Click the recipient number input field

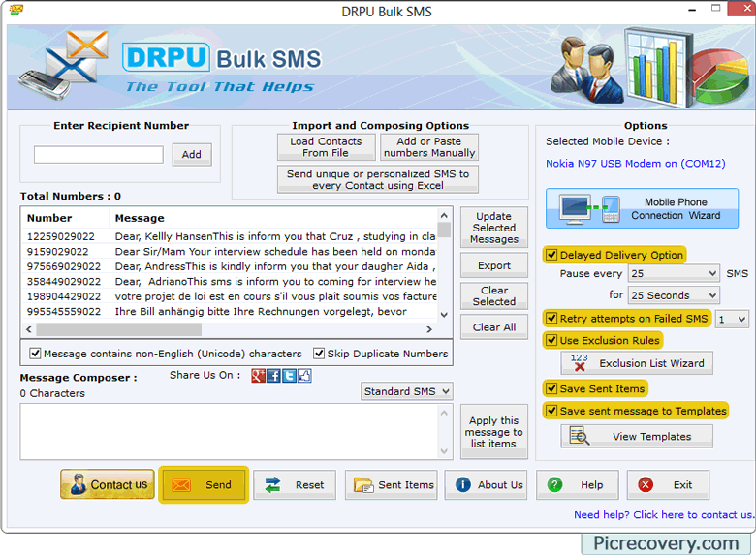(99, 155)
